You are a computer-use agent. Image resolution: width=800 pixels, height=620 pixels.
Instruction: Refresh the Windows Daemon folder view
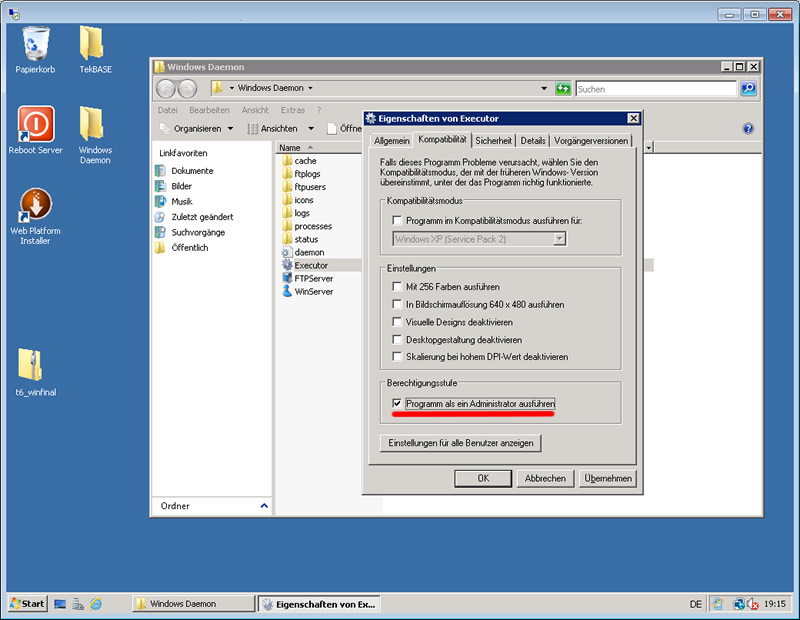(563, 89)
